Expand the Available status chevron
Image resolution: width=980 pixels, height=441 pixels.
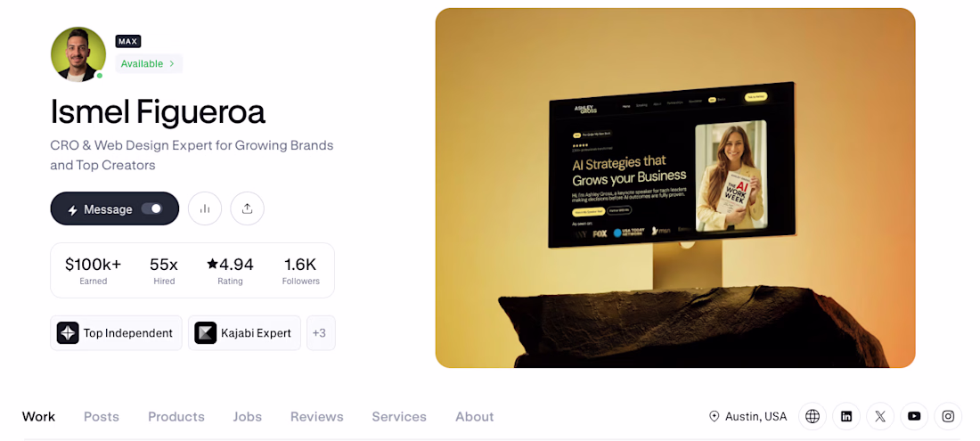tap(171, 64)
